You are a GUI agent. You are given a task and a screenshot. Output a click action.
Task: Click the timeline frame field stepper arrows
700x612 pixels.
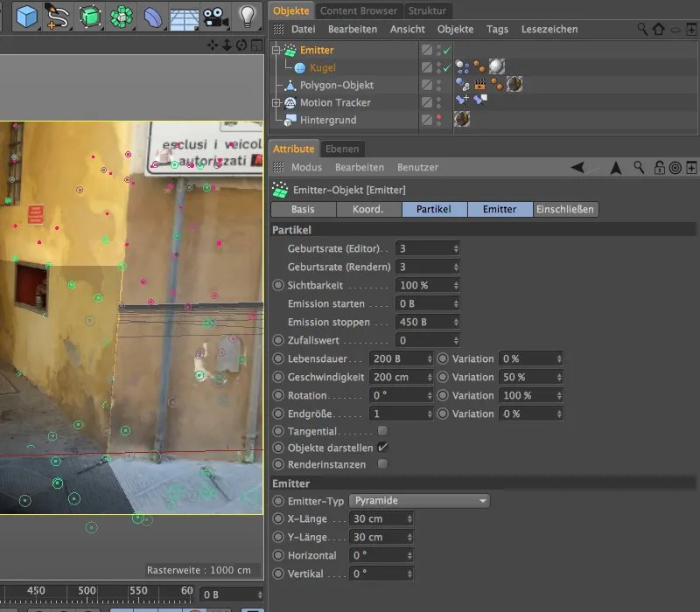(x=260, y=595)
